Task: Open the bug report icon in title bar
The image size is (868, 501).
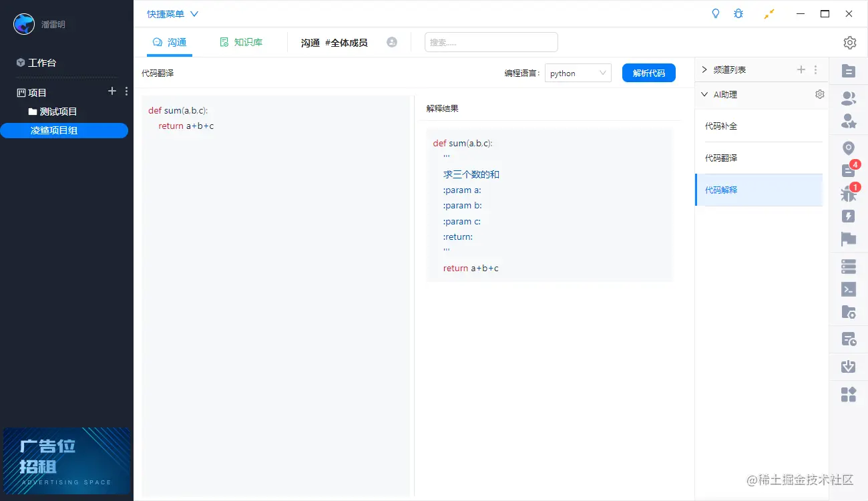Action: point(738,13)
